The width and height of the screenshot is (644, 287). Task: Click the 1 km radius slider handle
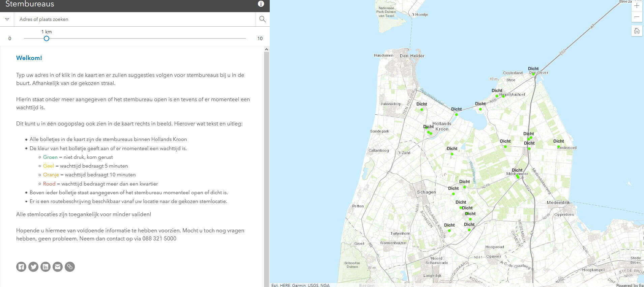click(47, 38)
